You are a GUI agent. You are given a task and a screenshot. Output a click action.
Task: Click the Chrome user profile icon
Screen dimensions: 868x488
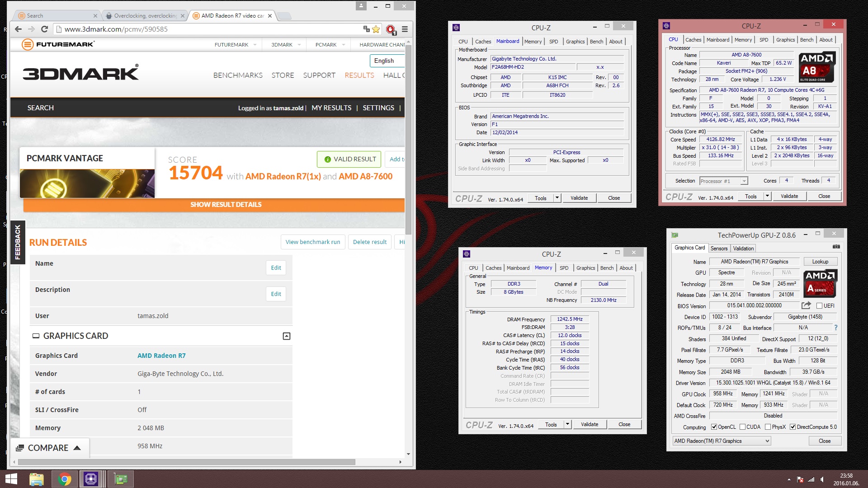361,6
